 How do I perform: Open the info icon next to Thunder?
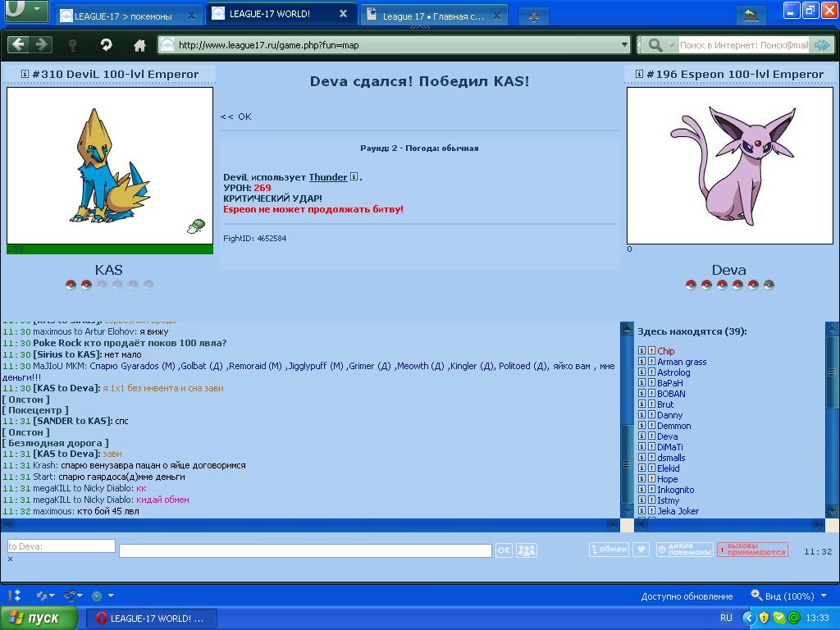coord(354,176)
